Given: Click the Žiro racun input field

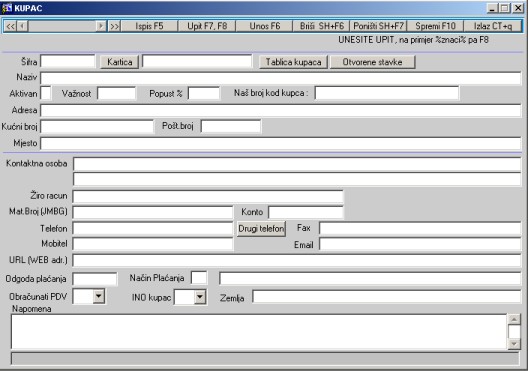Looking at the screenshot, I should (208, 196).
